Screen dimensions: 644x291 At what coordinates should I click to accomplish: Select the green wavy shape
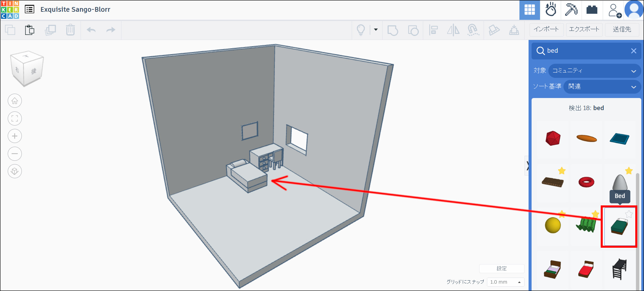pos(586,225)
